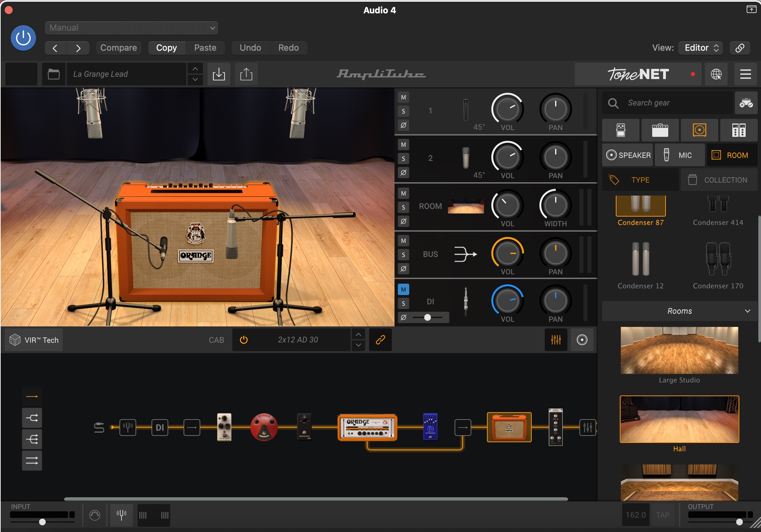Switch to the COLLECTION filter tab
The image size is (761, 532).
tap(719, 180)
